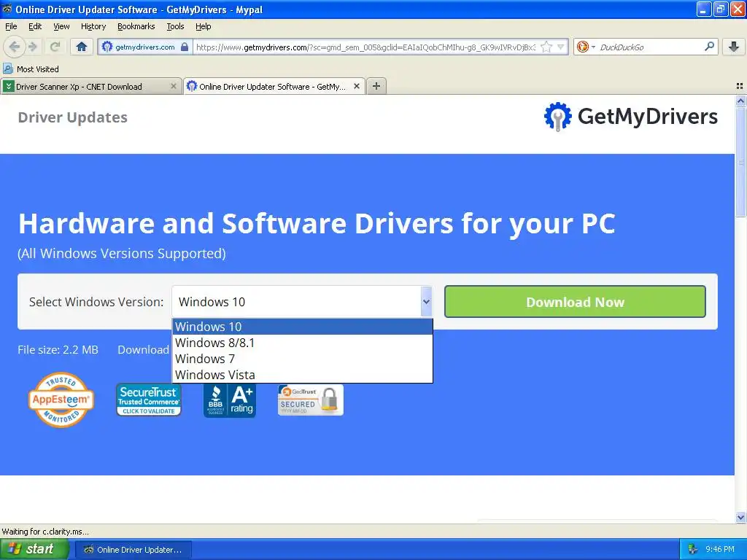This screenshot has height=560, width=747.
Task: Open the new tab plus button
Action: coord(376,86)
